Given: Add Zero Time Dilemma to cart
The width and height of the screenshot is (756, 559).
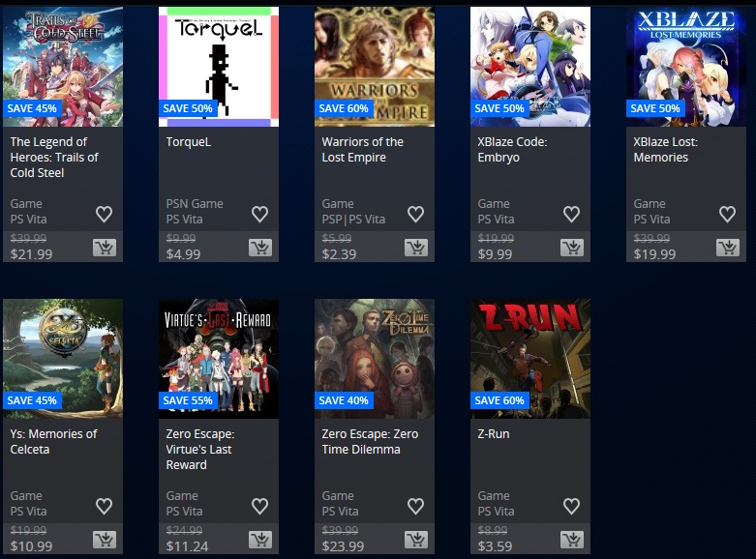Looking at the screenshot, I should click(416, 540).
